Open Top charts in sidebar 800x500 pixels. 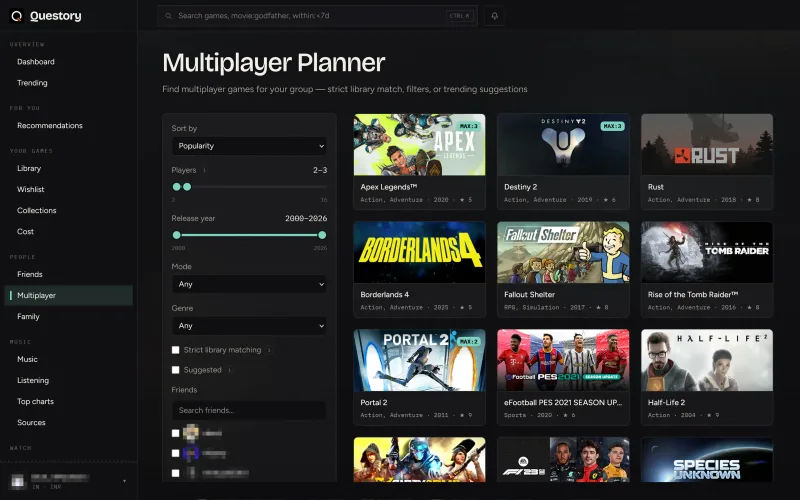point(35,402)
